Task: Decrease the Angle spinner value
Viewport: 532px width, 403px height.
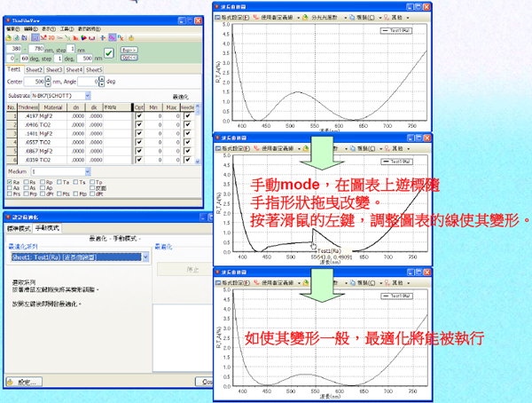Action: click(x=102, y=83)
